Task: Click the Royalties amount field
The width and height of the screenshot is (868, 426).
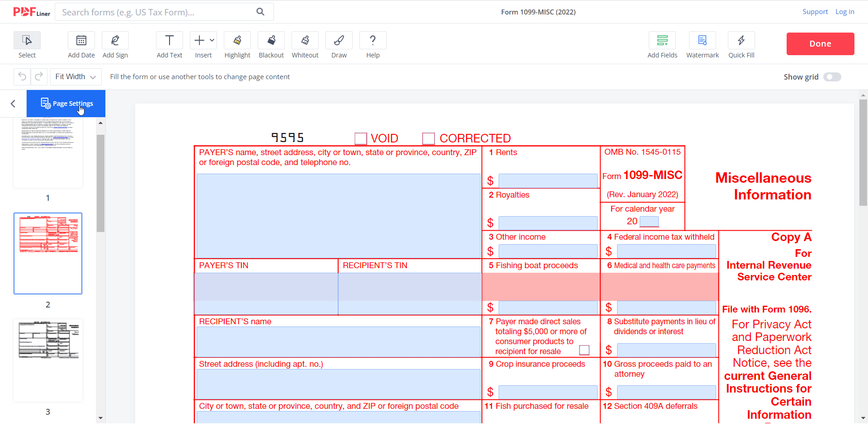Action: pos(548,223)
